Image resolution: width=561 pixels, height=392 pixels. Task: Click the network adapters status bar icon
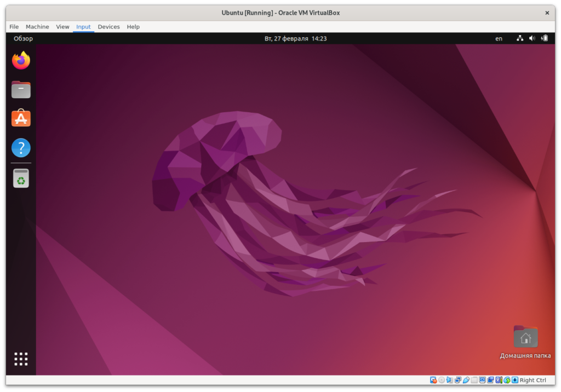pyautogui.click(x=458, y=380)
